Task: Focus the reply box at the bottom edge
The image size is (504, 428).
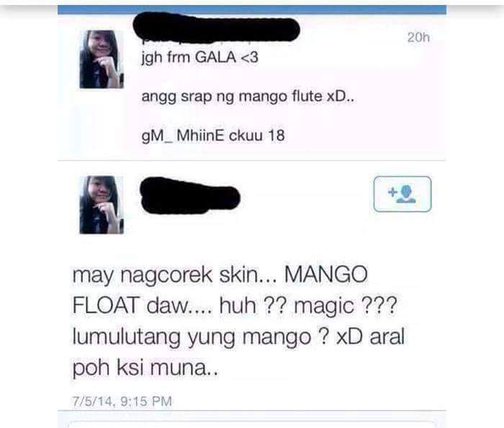Action: [252, 424]
